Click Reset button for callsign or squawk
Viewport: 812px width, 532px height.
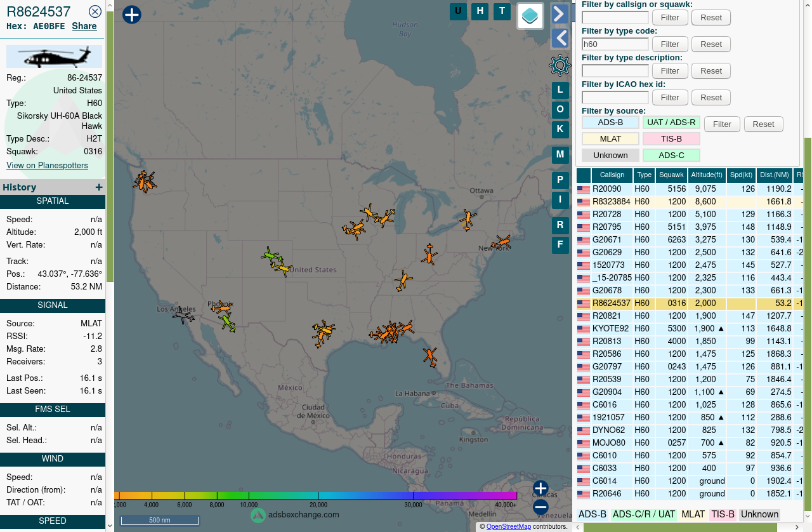711,18
